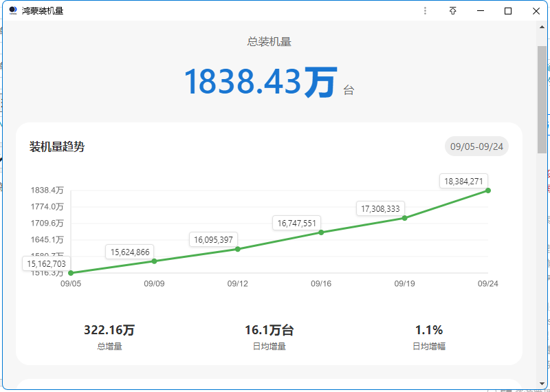Click the vertical scrollbar thumb
This screenshot has height=392, width=550.
pos(542,100)
